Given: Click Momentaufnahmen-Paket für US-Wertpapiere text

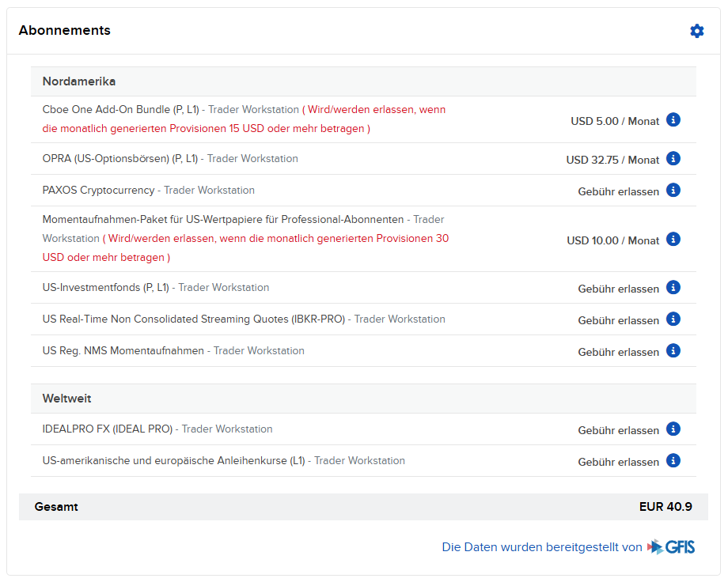Looking at the screenshot, I should (x=223, y=220).
